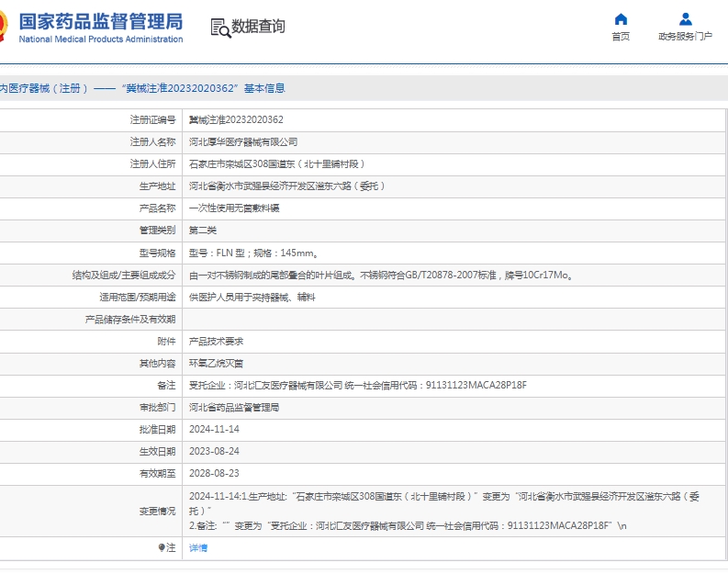Select approval date 2024-11-14
This screenshot has height=574, width=728.
pos(214,429)
